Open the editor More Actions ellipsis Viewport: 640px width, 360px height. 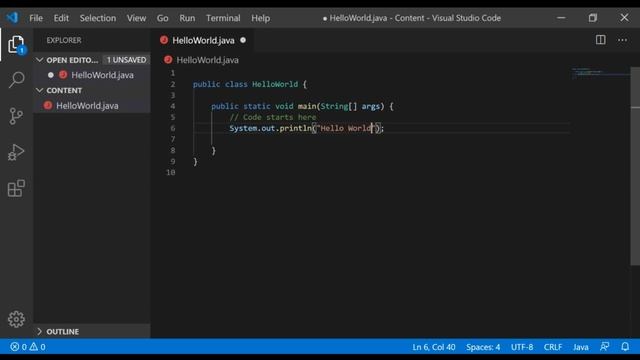622,40
